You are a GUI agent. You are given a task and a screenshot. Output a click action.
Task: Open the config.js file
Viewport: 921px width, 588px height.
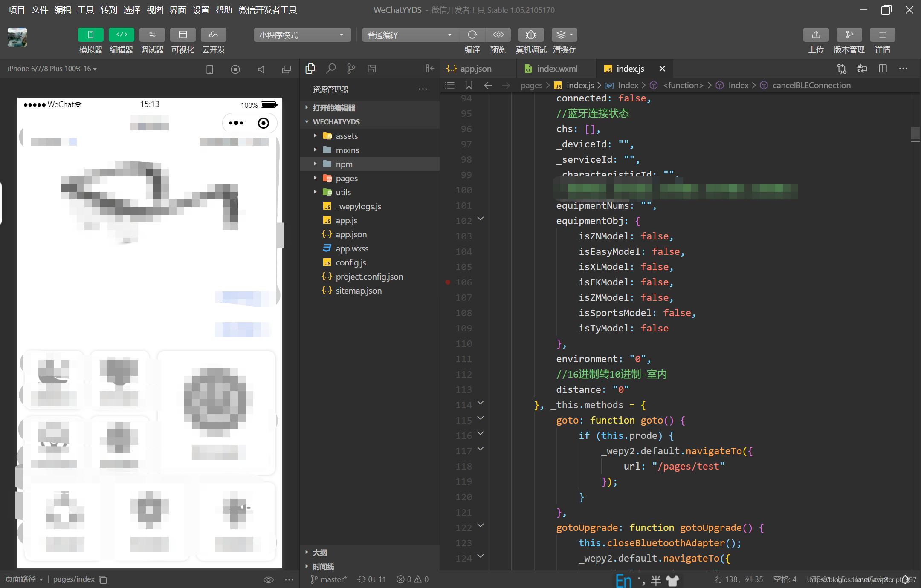[370, 262]
